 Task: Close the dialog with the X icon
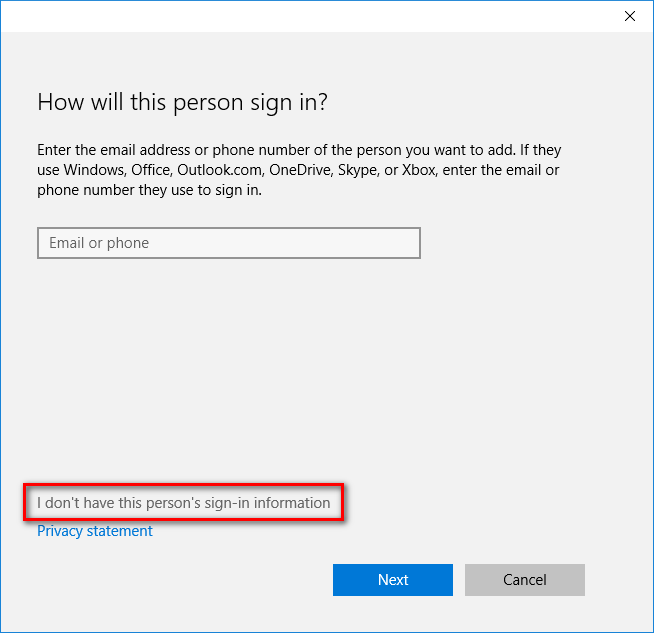point(629,16)
